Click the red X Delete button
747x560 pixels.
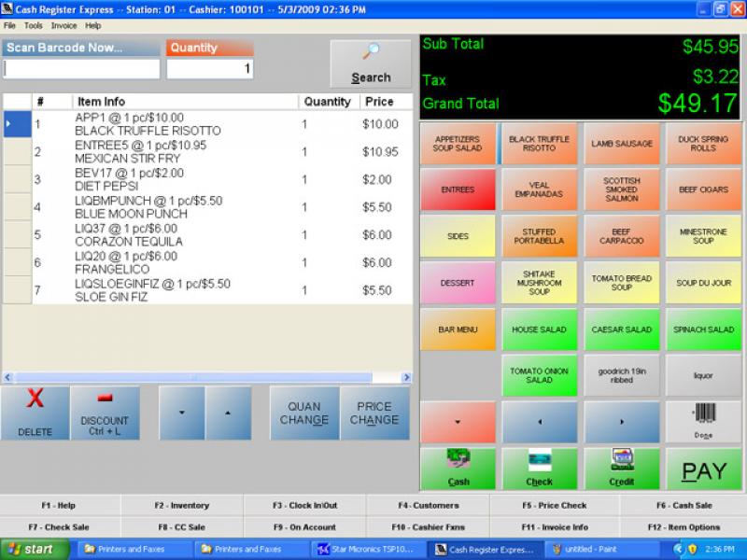pyautogui.click(x=35, y=413)
